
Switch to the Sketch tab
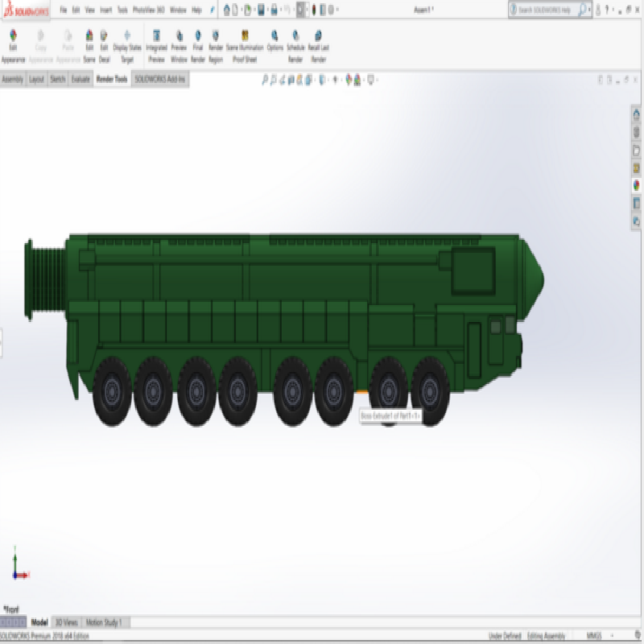point(57,79)
